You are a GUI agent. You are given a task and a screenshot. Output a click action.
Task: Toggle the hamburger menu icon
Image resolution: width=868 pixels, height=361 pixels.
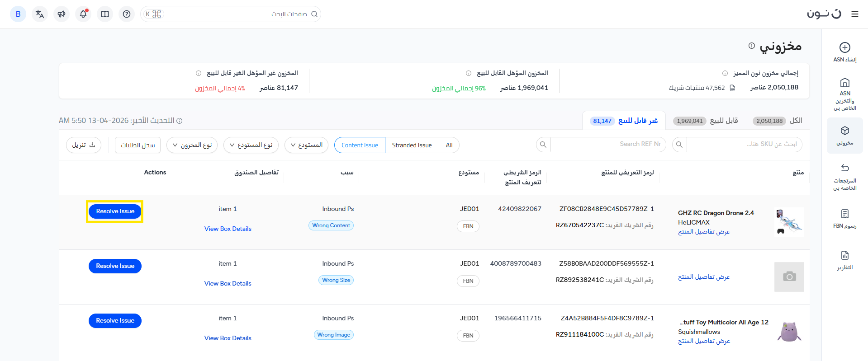coord(854,14)
